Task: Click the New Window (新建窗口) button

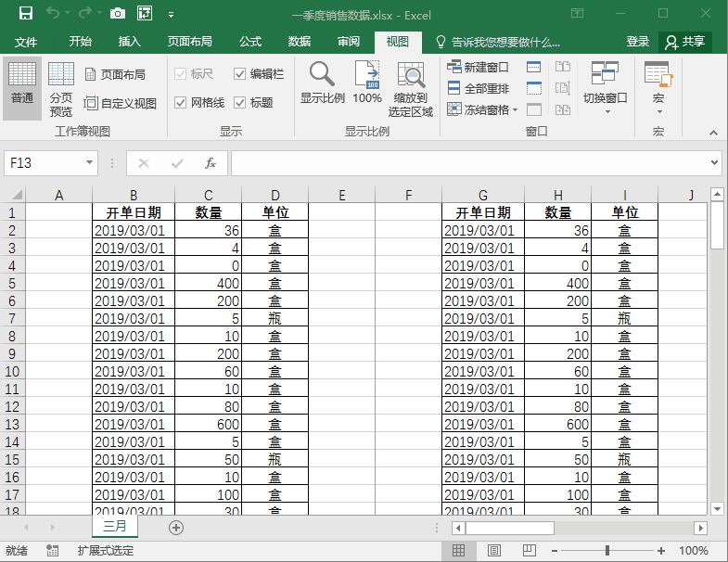Action: click(x=479, y=68)
